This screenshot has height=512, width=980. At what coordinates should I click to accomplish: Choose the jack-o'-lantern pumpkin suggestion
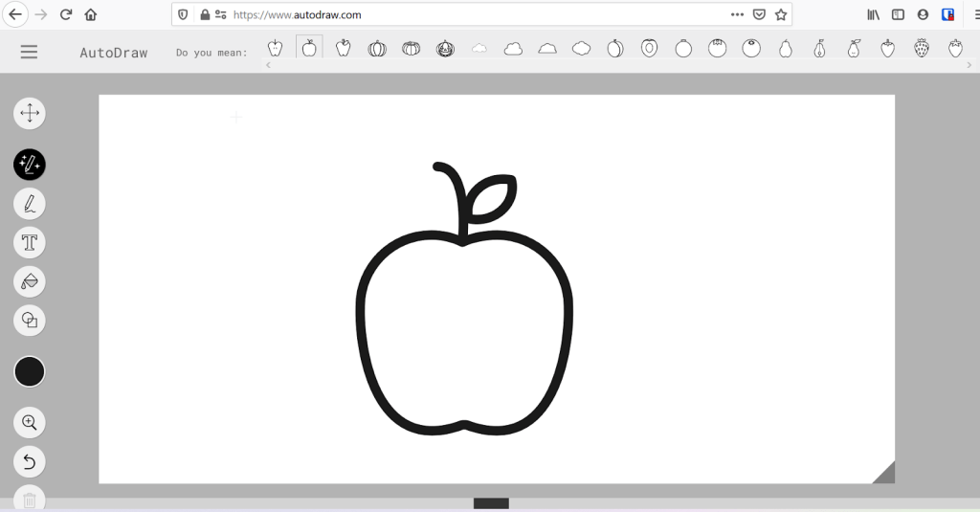click(445, 49)
